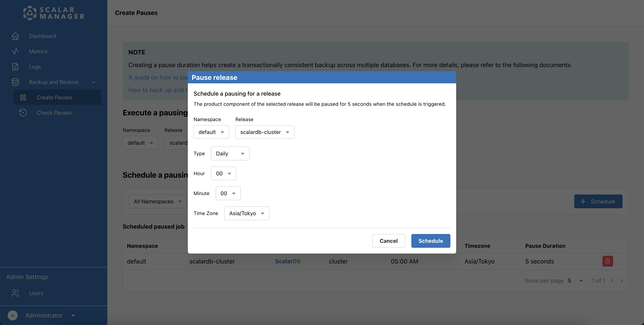Open the Hour dropdown
Screen dimensions: 644x325
pos(223,173)
